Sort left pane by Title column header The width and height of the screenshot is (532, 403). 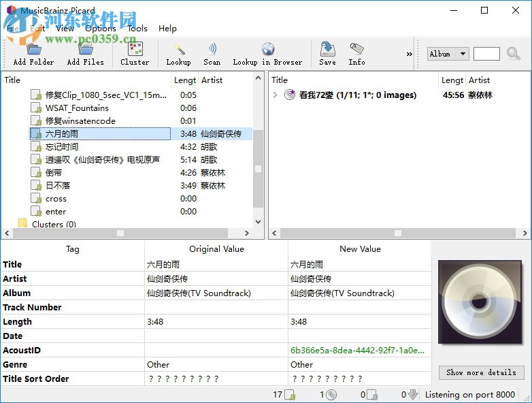(86, 80)
